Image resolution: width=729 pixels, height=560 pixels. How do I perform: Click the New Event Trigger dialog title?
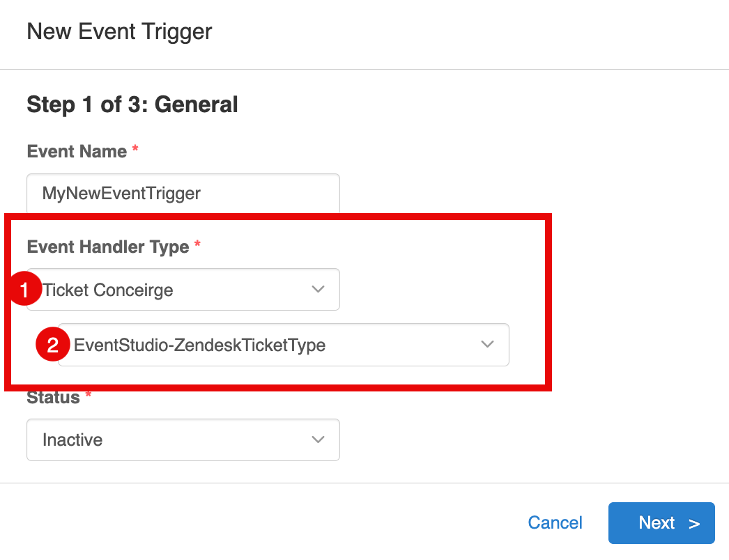(x=119, y=32)
